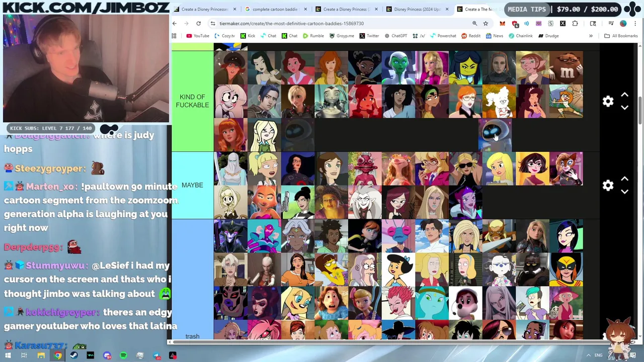Open the YouTube bookmark
Screen dimensions: 644x362
[198, 36]
